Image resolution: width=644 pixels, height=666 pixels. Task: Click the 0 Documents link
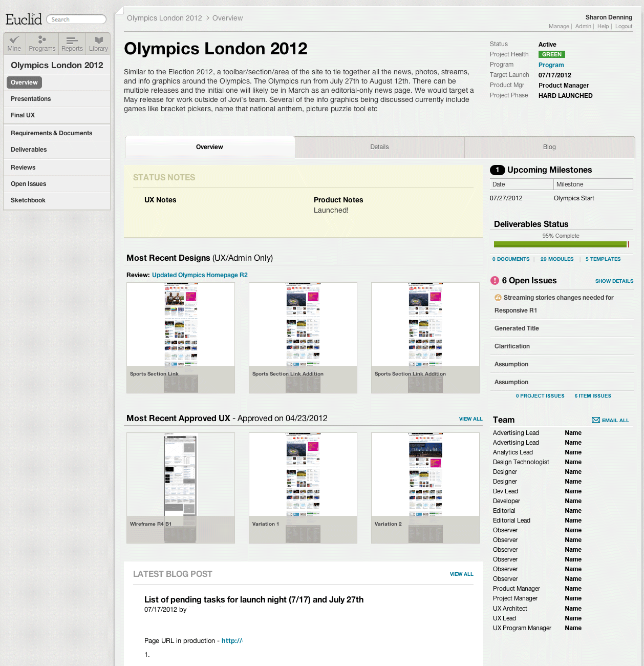coord(511,259)
